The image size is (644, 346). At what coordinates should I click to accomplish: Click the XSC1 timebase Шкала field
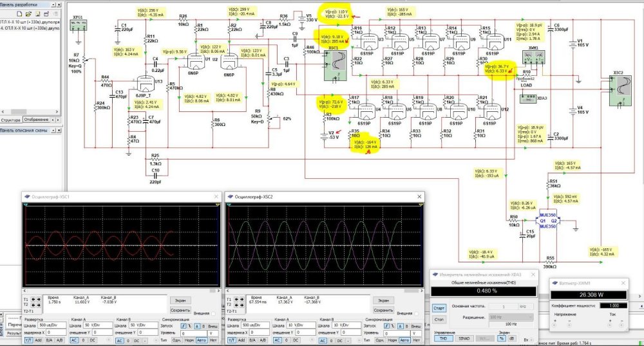(51, 325)
